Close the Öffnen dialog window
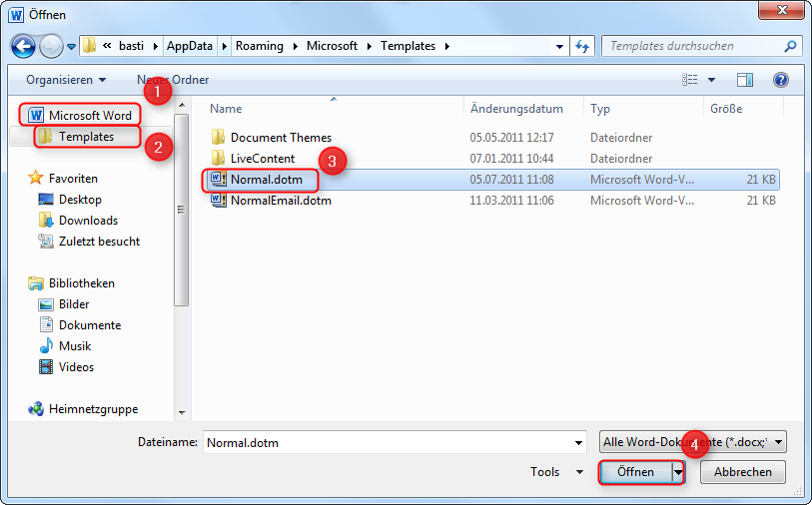 point(782,10)
